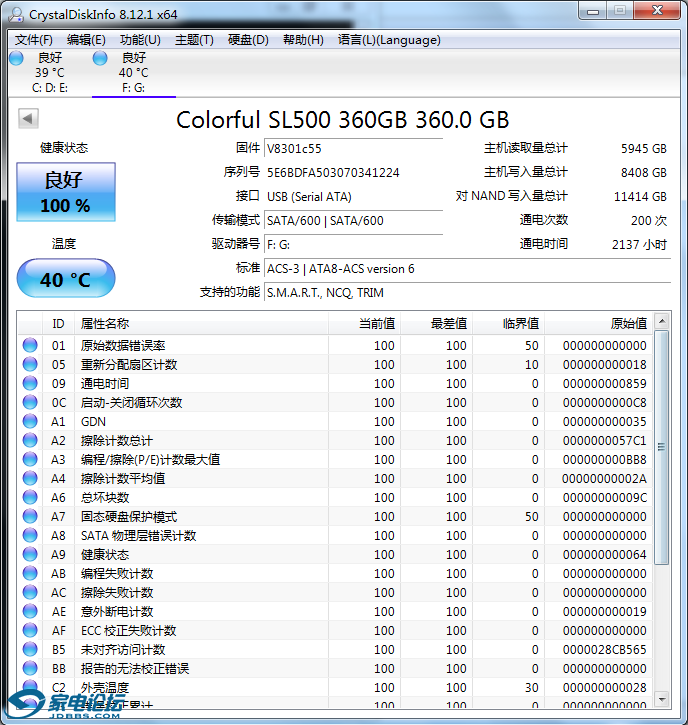This screenshot has height=725, width=688.
Task: Click the CrystalDiskInfo title bar app icon
Action: 16,14
